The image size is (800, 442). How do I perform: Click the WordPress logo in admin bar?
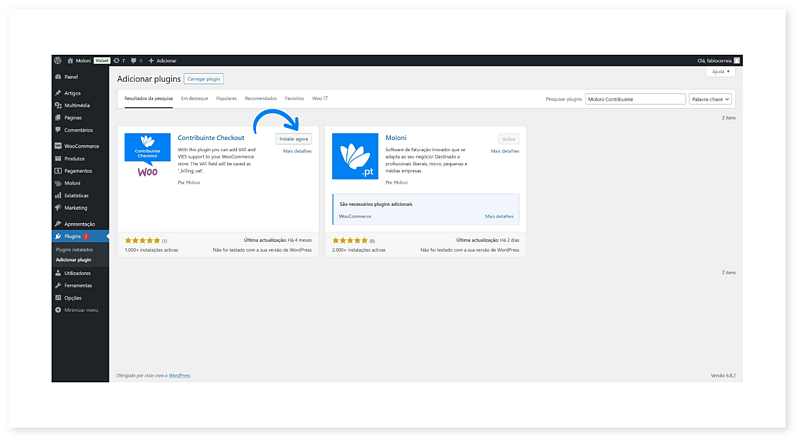click(x=58, y=60)
